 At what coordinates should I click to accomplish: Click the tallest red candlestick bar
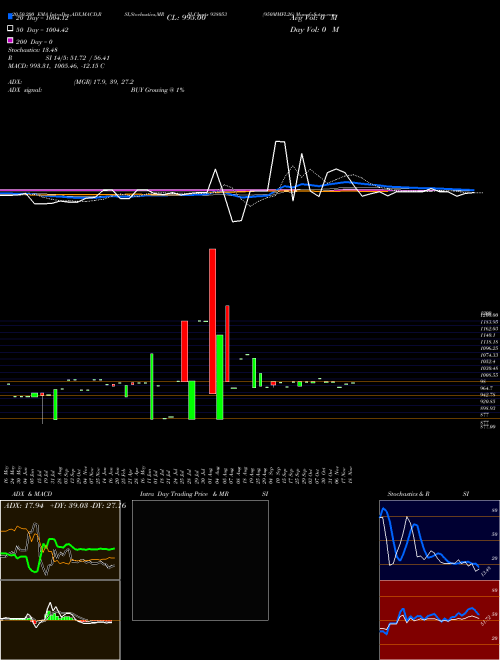tap(213, 321)
